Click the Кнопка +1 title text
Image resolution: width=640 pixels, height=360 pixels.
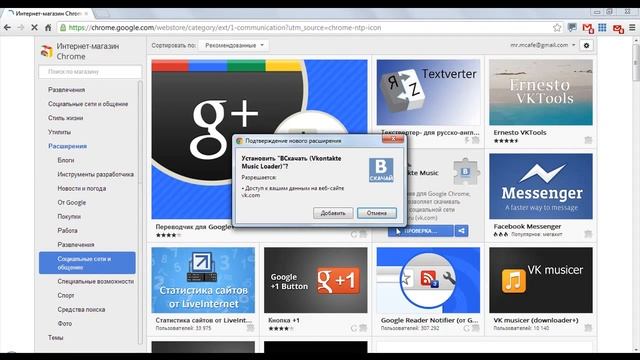pos(284,320)
